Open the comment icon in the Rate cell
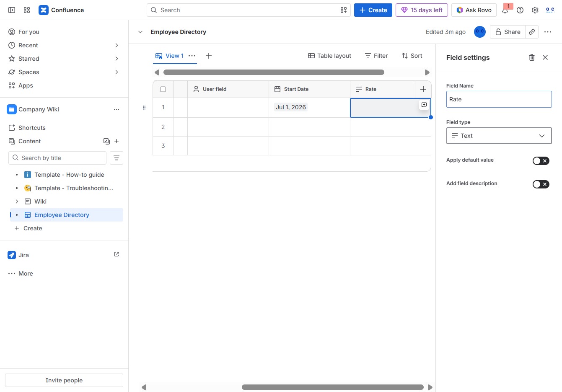Image resolution: width=562 pixels, height=392 pixels. (x=424, y=105)
